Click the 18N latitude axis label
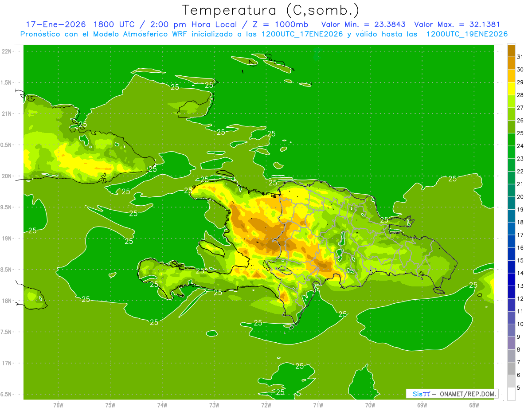 pos(8,301)
